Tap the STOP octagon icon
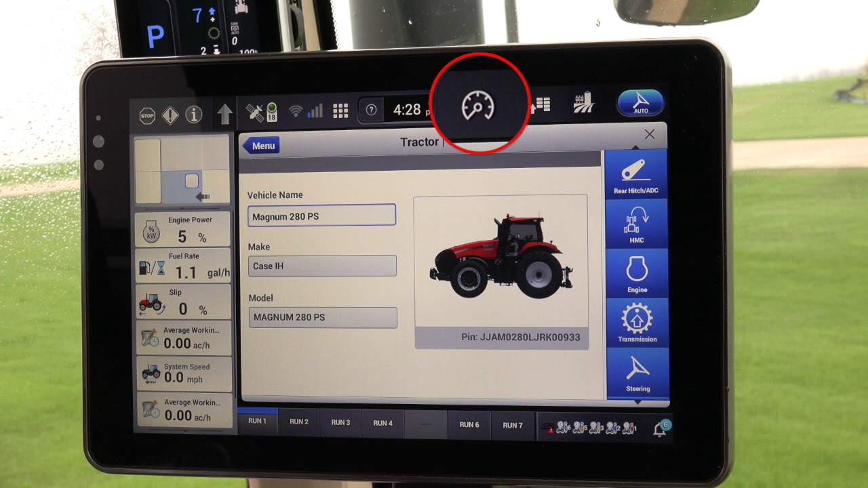The height and width of the screenshot is (488, 868). click(147, 115)
